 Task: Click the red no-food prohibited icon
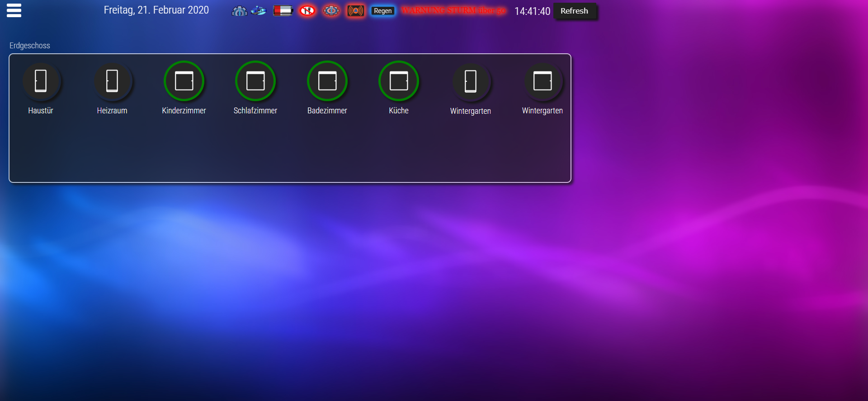point(307,10)
